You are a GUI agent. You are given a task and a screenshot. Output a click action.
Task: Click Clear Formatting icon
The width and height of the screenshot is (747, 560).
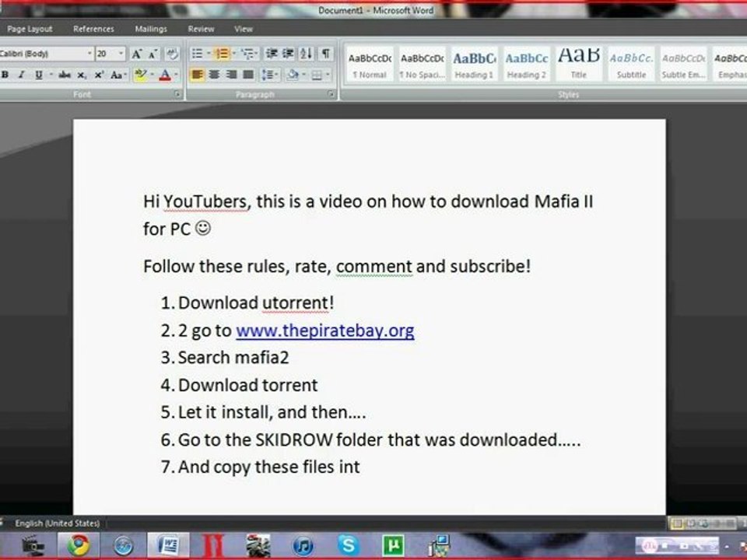point(172,54)
